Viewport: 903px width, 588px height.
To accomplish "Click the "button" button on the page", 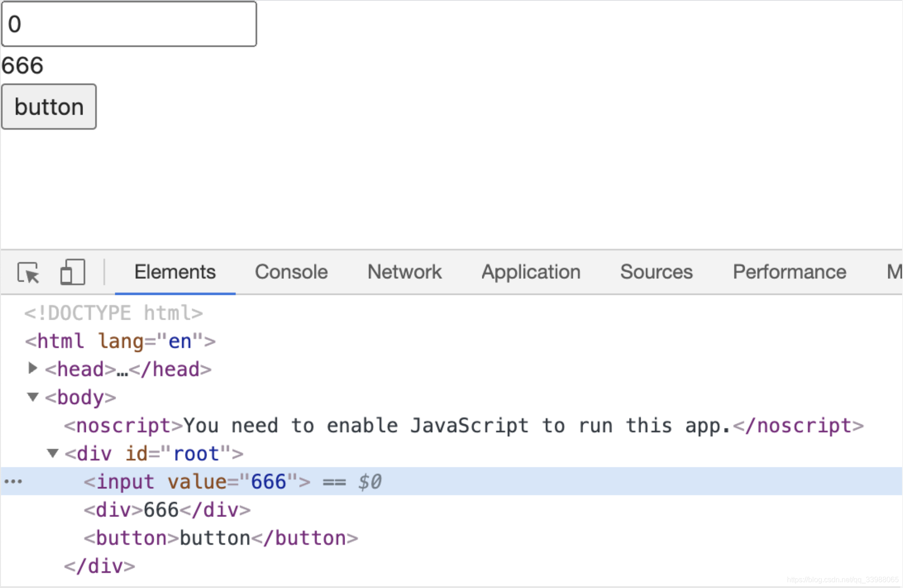I will pyautogui.click(x=49, y=106).
